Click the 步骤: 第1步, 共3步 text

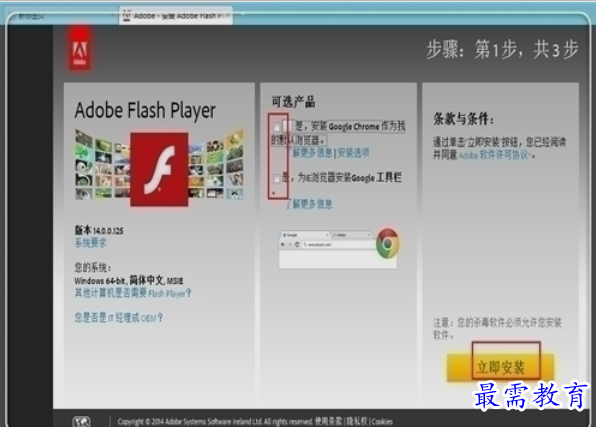(502, 49)
